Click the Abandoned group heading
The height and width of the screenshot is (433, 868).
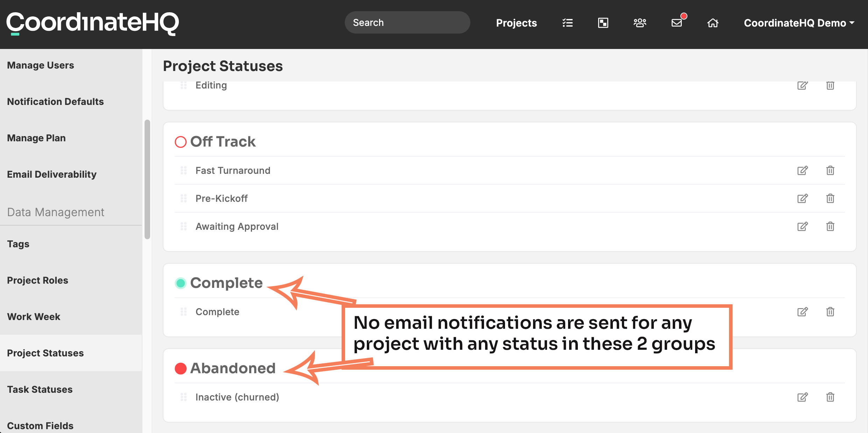point(233,368)
